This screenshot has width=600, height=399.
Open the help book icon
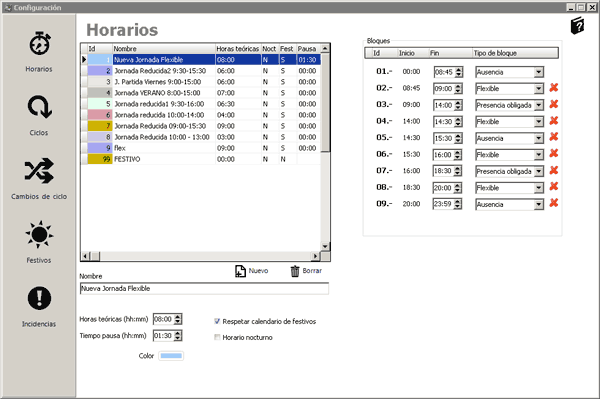(x=577, y=26)
